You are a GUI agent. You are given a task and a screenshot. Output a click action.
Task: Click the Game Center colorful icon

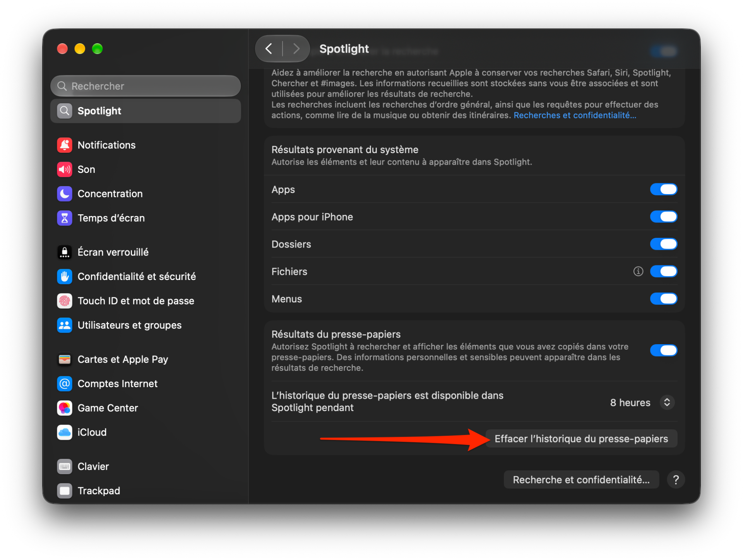65,408
